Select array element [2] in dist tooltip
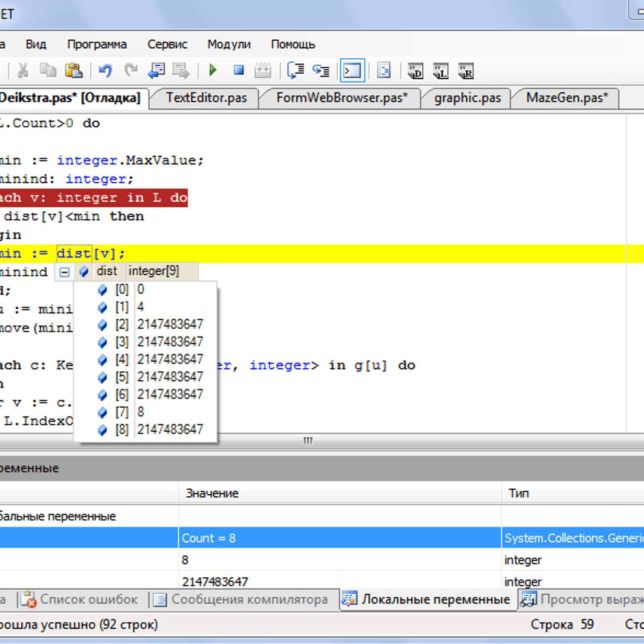This screenshot has height=644, width=644. point(146,324)
